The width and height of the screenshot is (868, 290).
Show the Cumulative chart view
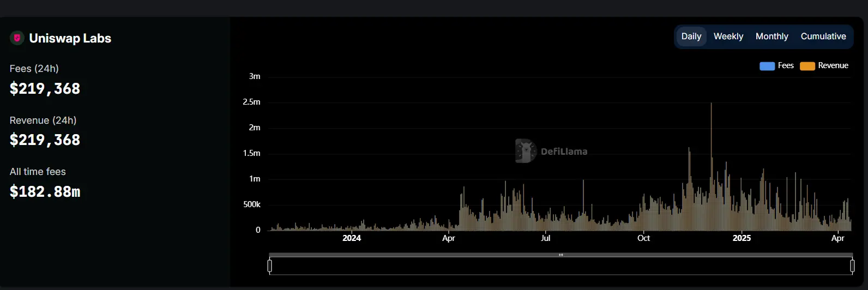pos(823,37)
